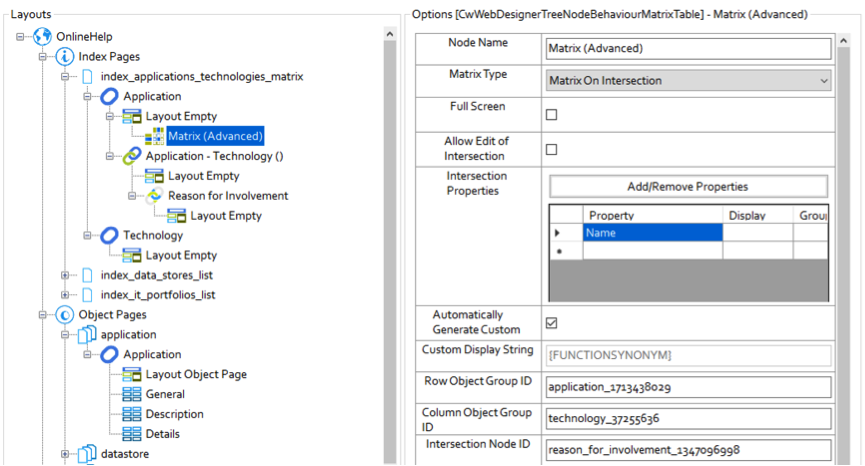Click the Layout Object Page icon
This screenshot has height=466, width=865.
(132, 374)
